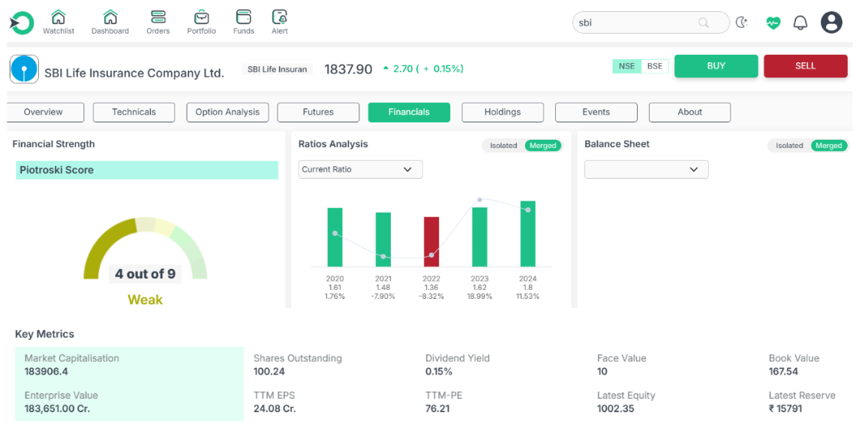This screenshot has height=431, width=868.
Task: Open the Alert icon
Action: [280, 17]
